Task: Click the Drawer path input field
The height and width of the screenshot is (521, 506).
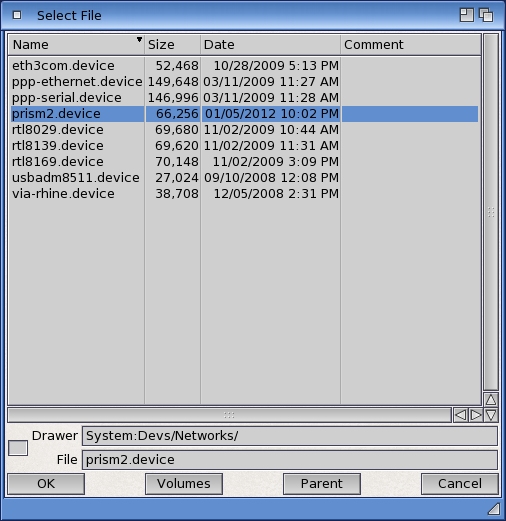Action: pyautogui.click(x=290, y=436)
